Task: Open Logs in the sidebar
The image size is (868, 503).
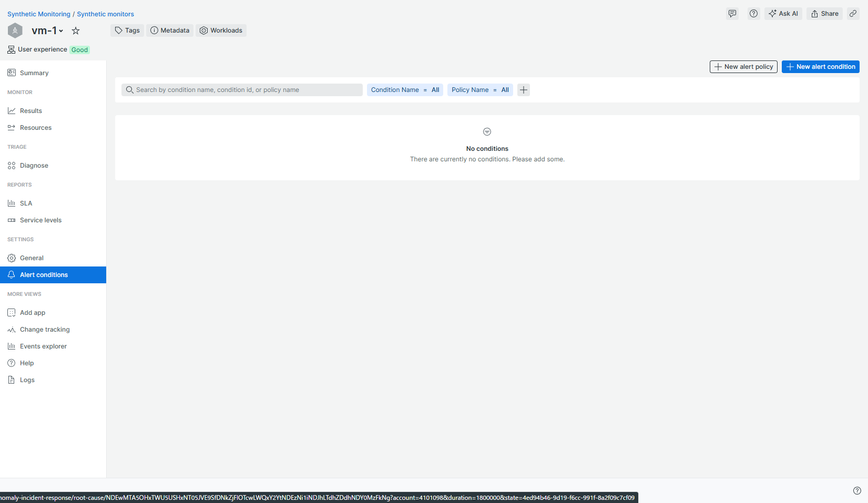Action: pos(53,380)
